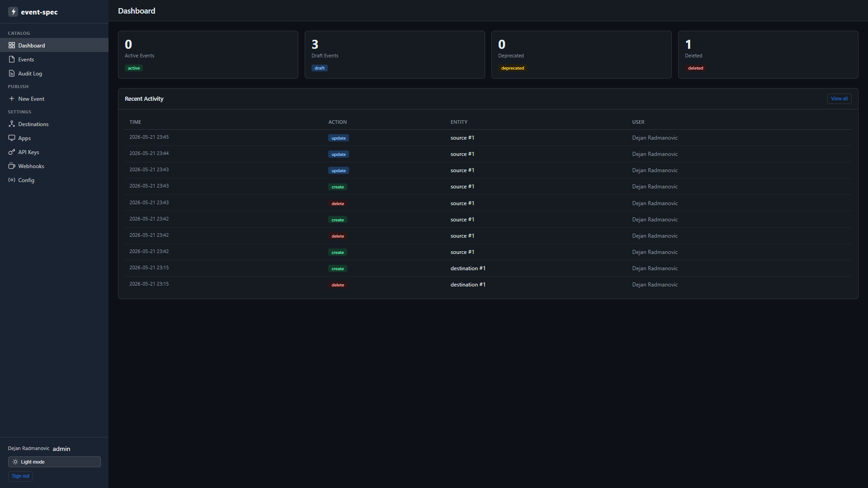868x488 pixels.
Task: Click the Config gear icon
Action: click(x=12, y=180)
